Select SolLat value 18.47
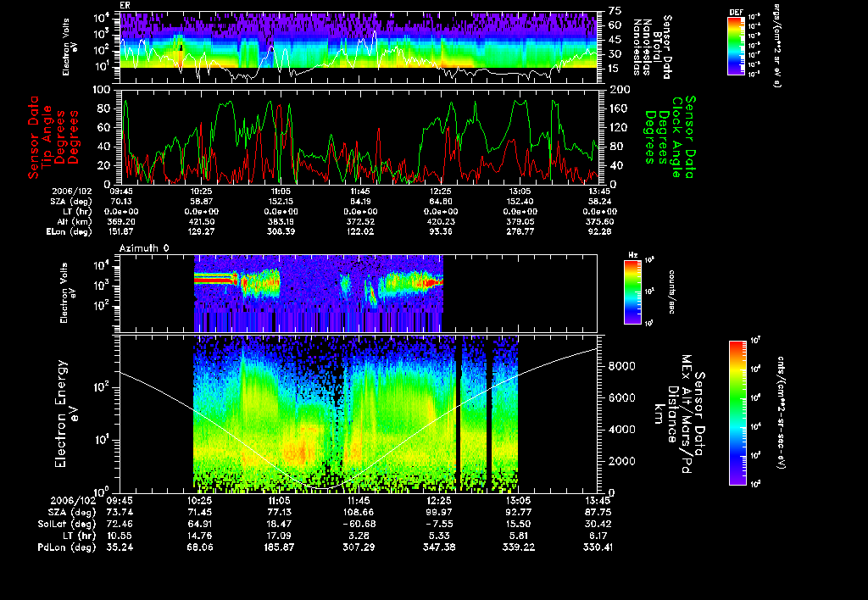The height and width of the screenshot is (600, 868). (x=280, y=524)
